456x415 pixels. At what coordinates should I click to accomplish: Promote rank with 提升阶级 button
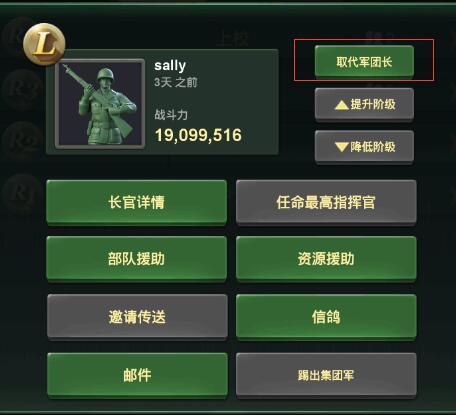click(x=364, y=105)
